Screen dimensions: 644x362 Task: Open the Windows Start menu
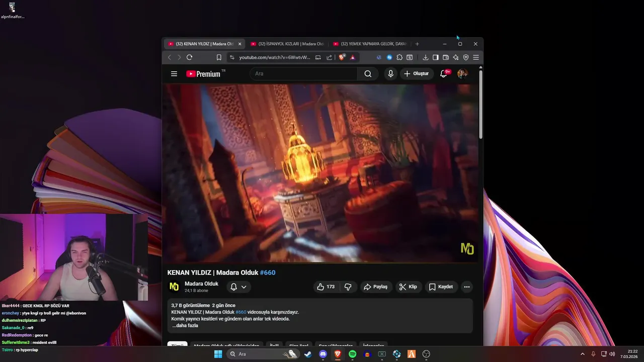point(218,354)
